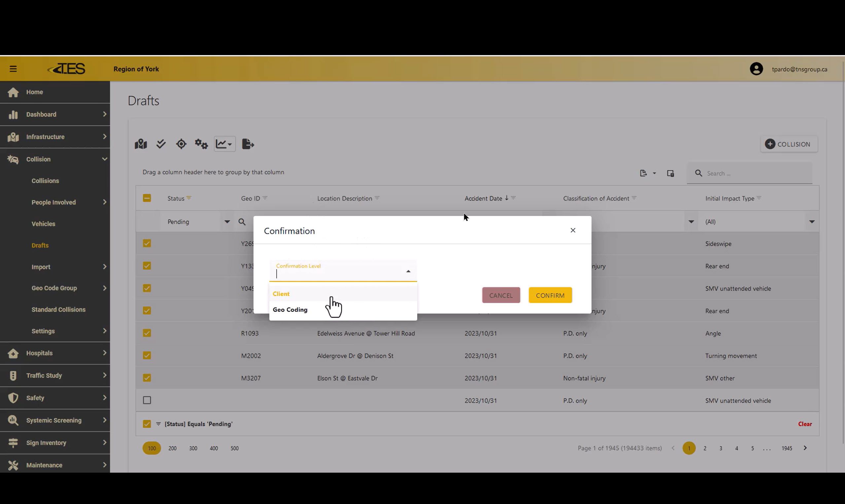Open the hamburger menu icon

coord(13,69)
